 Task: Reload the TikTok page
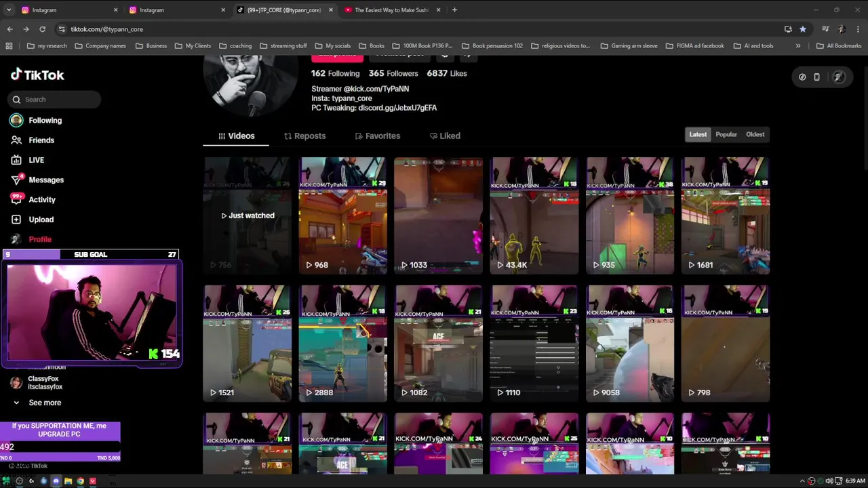pyautogui.click(x=42, y=29)
